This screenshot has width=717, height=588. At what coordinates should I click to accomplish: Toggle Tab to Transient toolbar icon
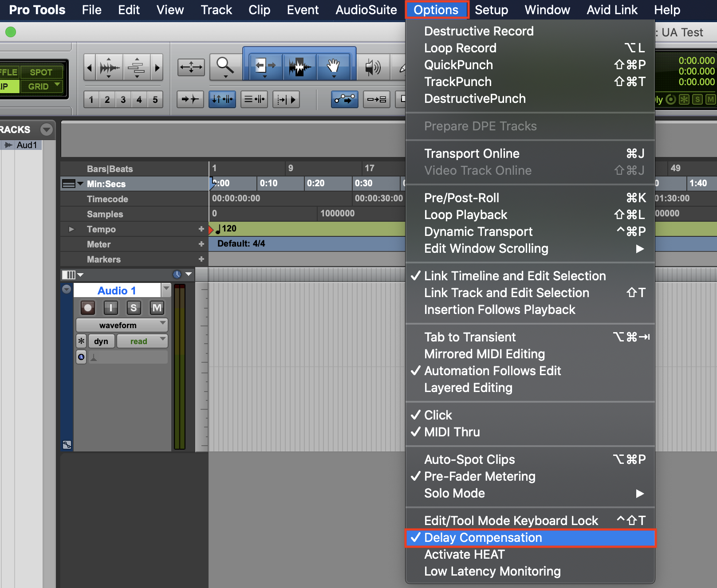tap(190, 99)
